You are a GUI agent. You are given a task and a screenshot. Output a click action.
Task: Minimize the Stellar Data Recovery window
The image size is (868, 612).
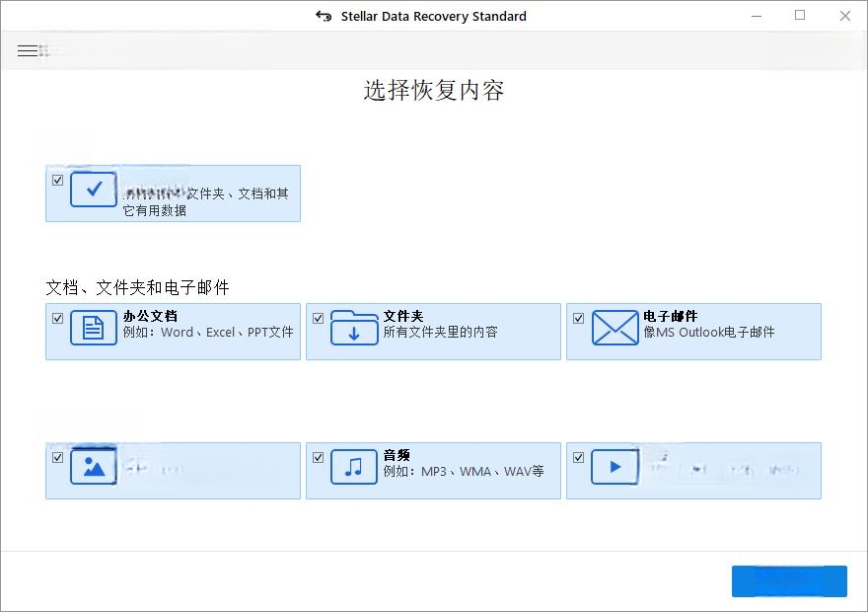point(757,16)
